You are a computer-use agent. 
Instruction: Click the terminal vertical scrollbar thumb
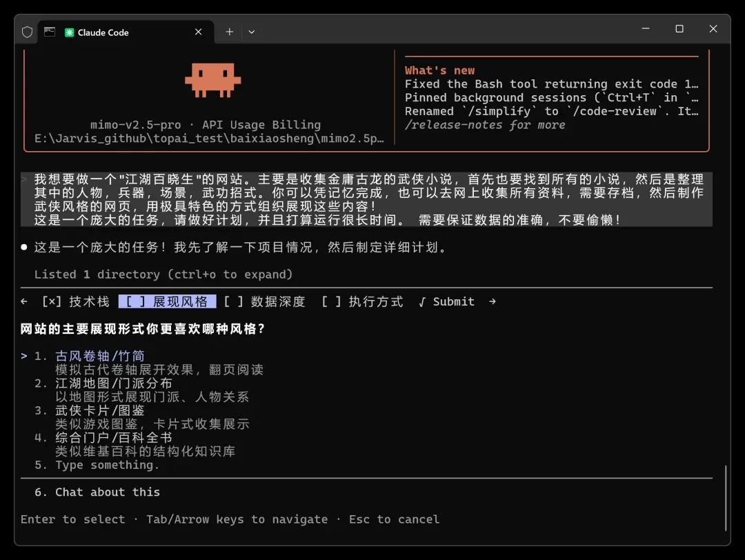click(726, 498)
